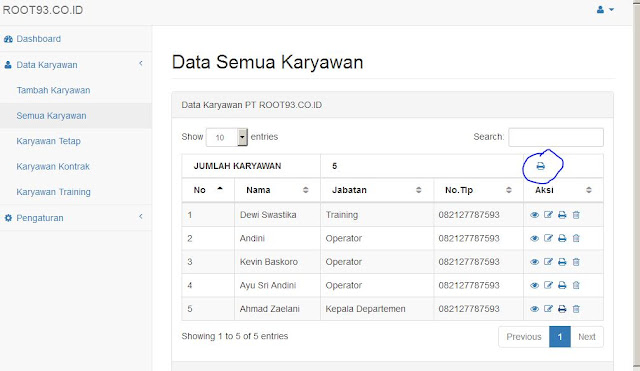Open the Show entries dropdown

pos(227,137)
